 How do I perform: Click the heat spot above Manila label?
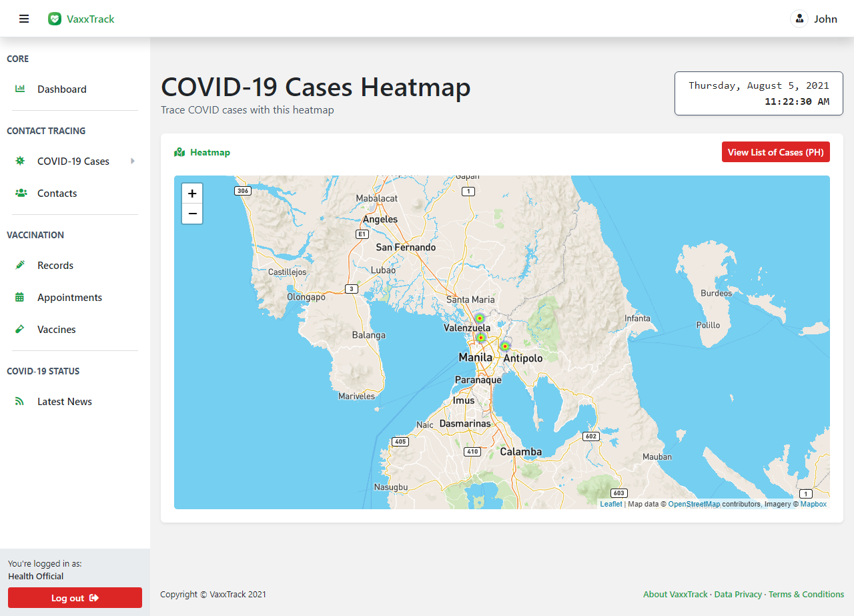tap(480, 338)
